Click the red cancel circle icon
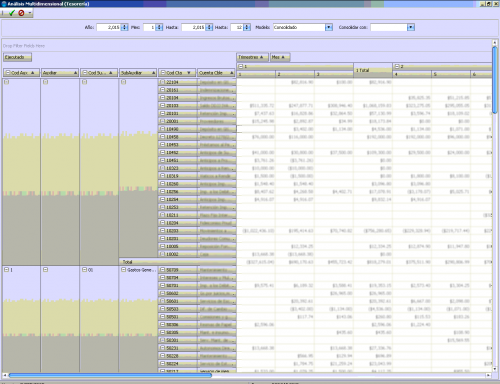The width and height of the screenshot is (500, 384). (x=21, y=13)
